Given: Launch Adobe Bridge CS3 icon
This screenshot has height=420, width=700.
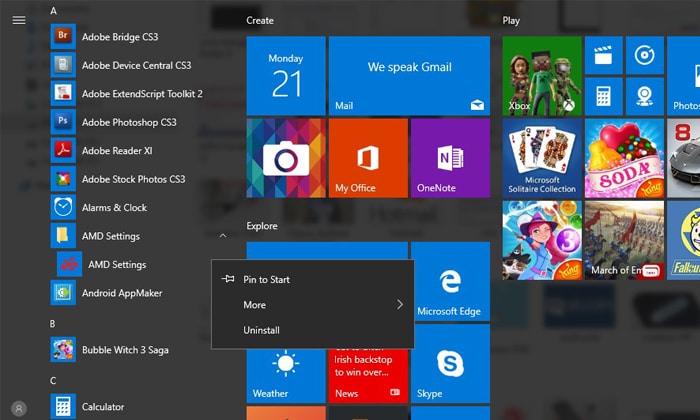Looking at the screenshot, I should (63, 37).
